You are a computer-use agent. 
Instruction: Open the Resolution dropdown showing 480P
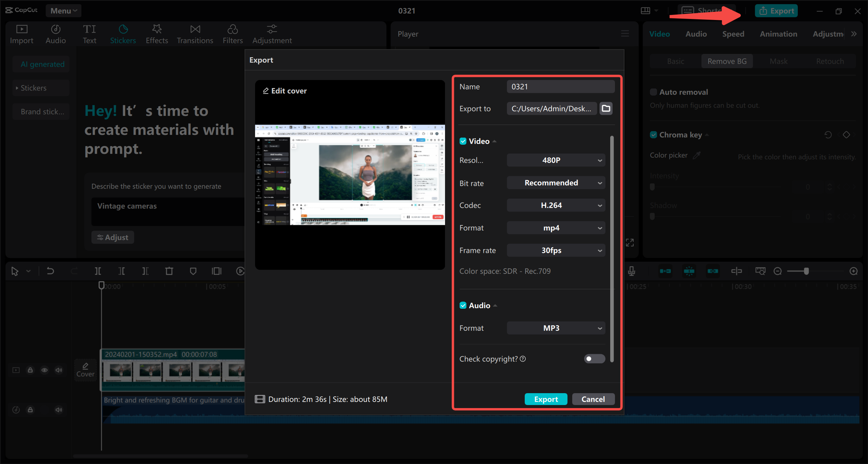pyautogui.click(x=555, y=160)
